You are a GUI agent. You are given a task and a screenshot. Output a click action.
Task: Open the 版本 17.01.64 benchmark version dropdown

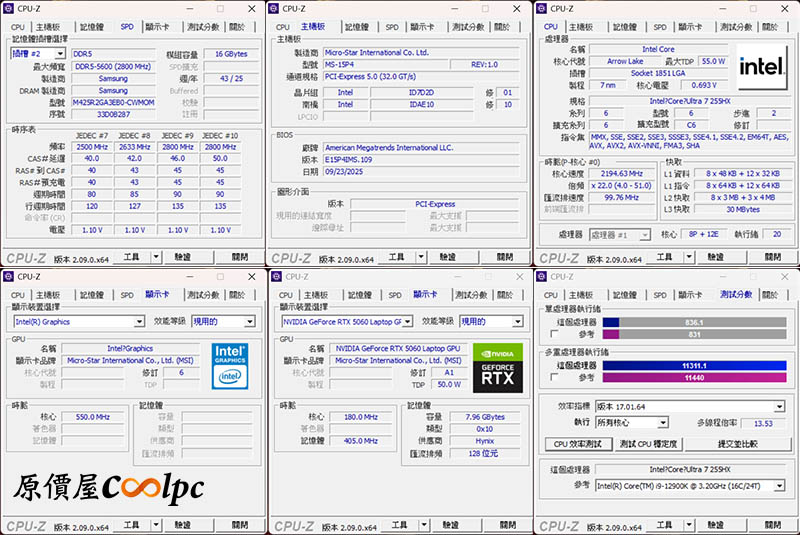point(690,407)
